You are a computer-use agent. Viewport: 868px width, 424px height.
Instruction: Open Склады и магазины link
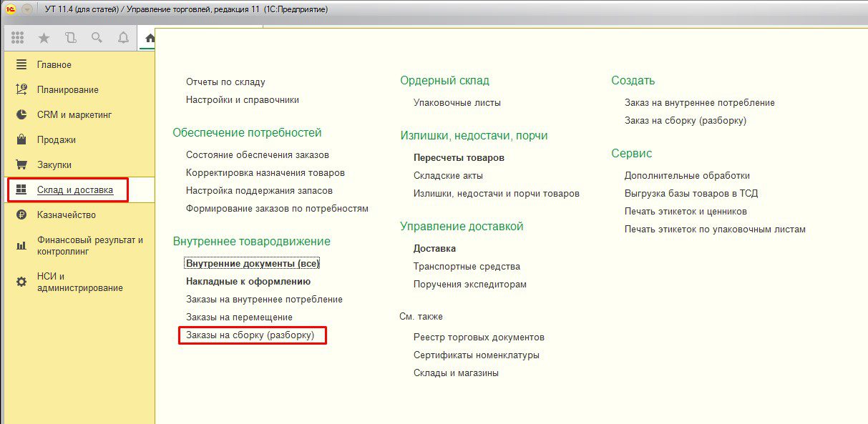(x=456, y=373)
